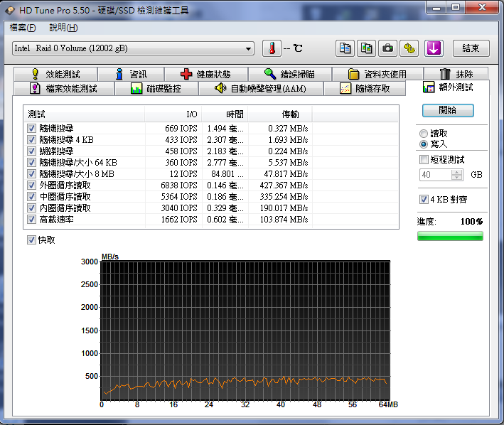Open the options gear icon
504x425 pixels.
[x=409, y=48]
